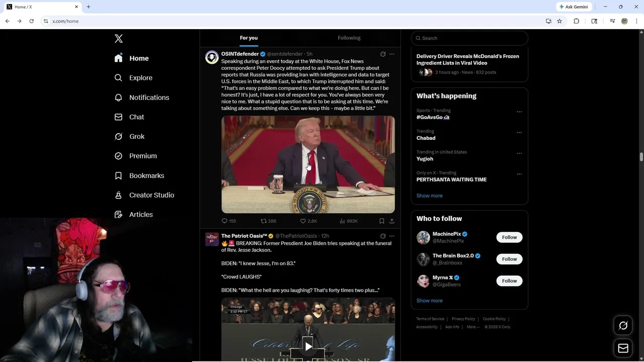This screenshot has width=644, height=362.
Task: Open more options on OSINTdefender post
Action: coord(392,54)
